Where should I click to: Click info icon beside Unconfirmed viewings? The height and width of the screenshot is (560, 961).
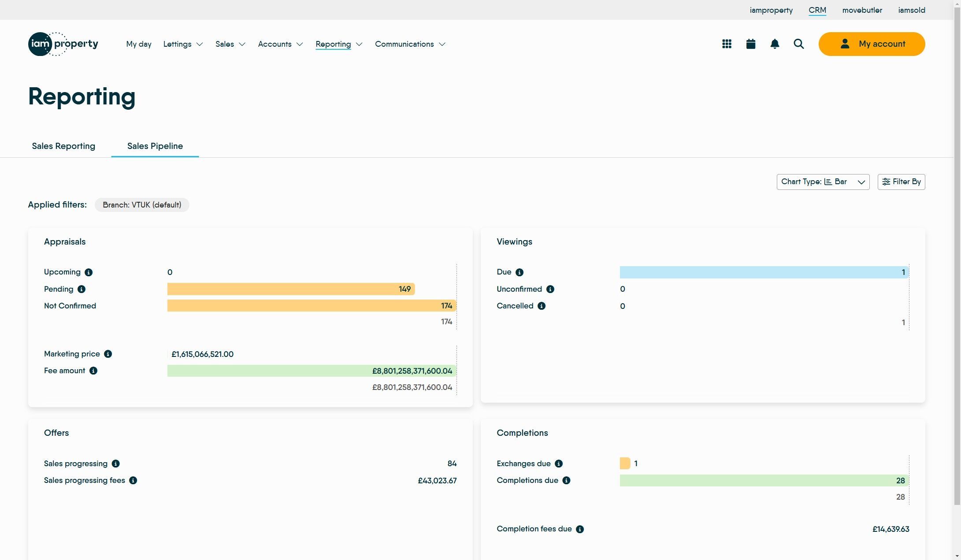[550, 289]
